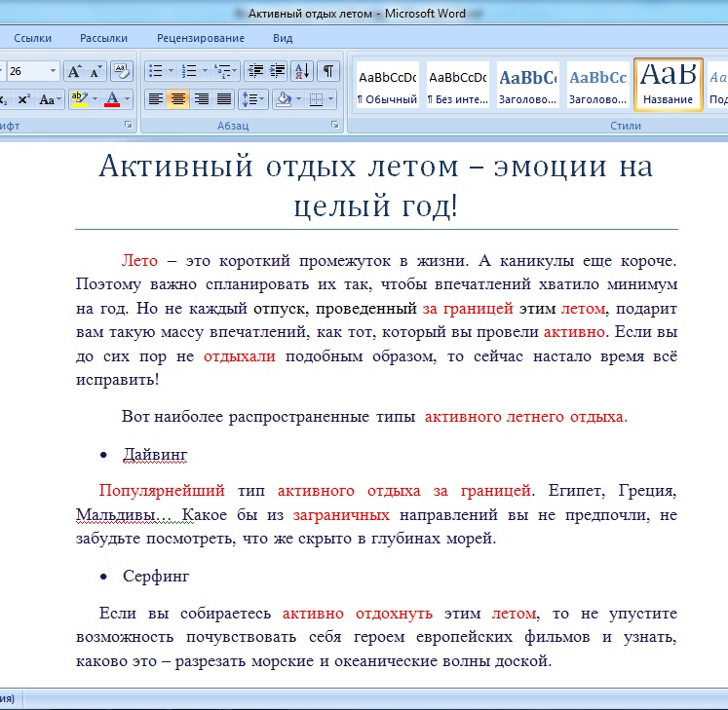Viewport: 728px width, 710px height.
Task: Apply the text highlight color pen
Action: click(80, 99)
